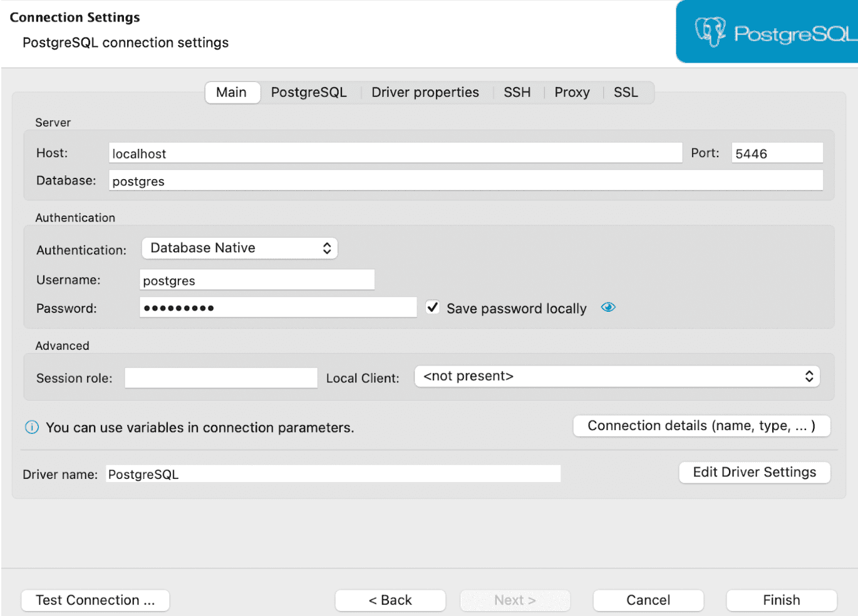Reveal the password using the eye icon

point(607,307)
